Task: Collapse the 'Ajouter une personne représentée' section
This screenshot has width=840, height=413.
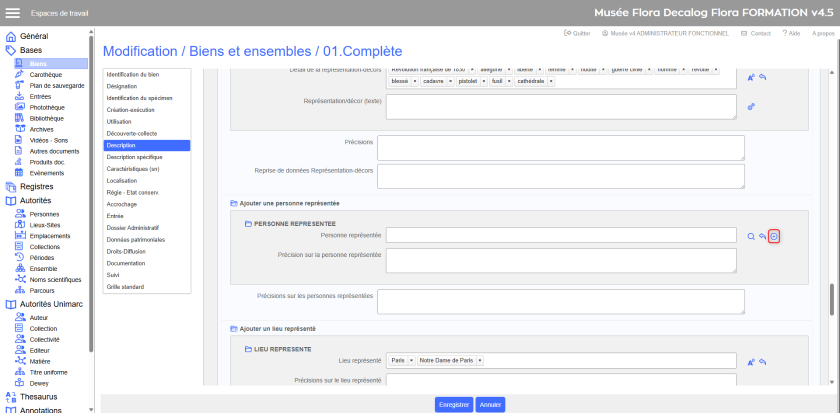Action: click(x=234, y=203)
